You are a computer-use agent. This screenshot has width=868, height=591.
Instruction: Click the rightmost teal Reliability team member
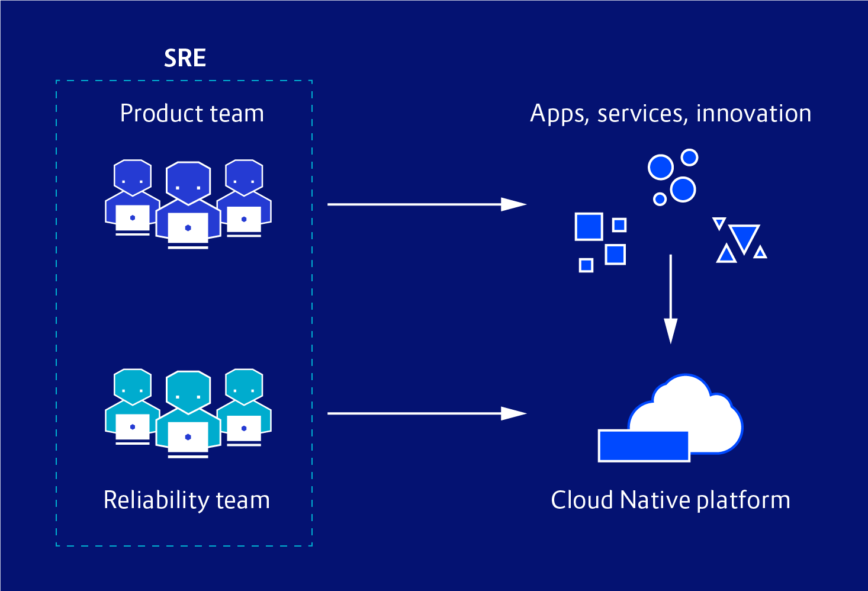coord(245,407)
